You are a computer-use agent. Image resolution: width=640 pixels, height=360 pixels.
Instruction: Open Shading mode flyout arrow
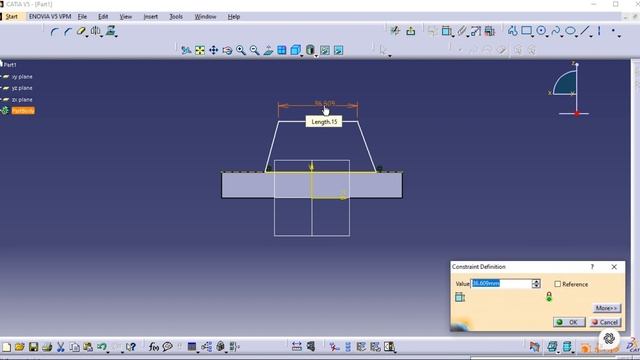[x=316, y=56]
